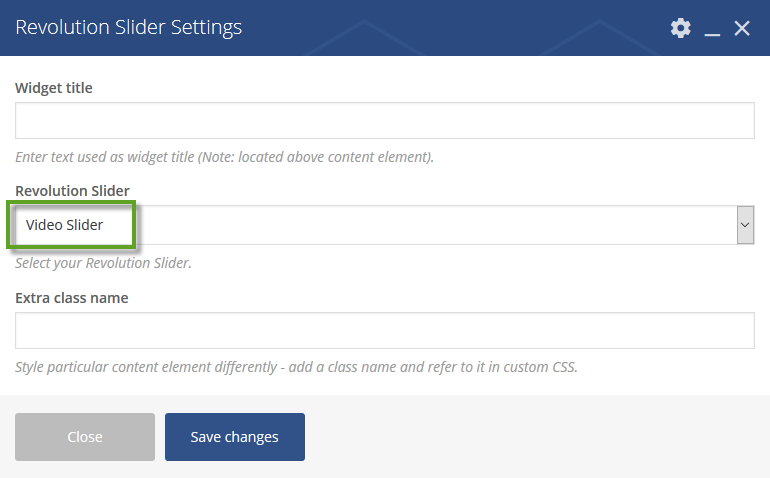This screenshot has width=770, height=478.
Task: Click the 'Select your Revolution Slider' hint
Action: pyautogui.click(x=103, y=263)
